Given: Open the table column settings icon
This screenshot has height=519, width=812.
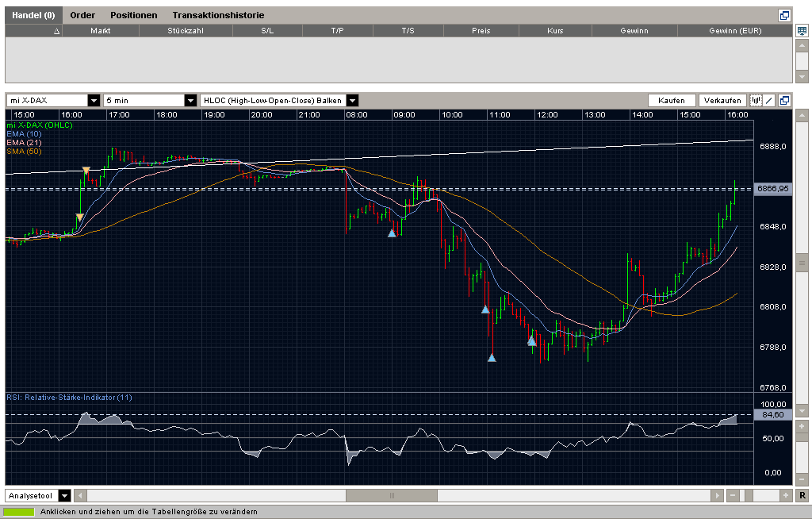Looking at the screenshot, I should point(802,31).
